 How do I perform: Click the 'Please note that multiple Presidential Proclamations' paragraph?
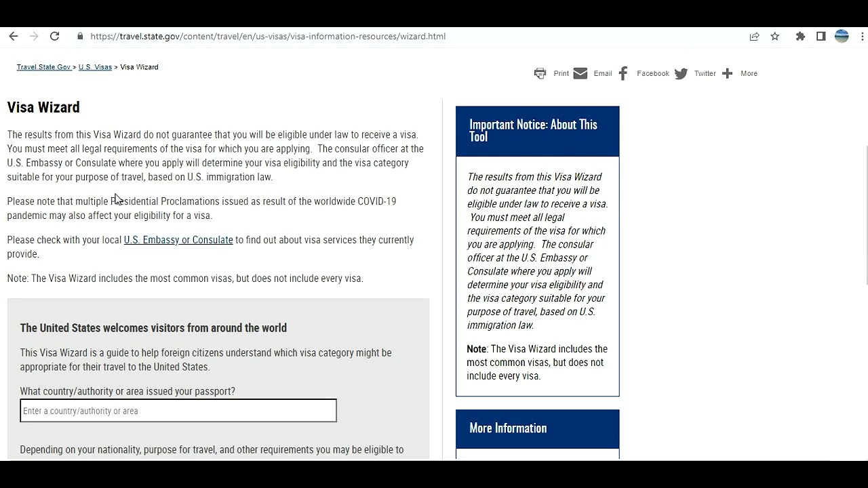(201, 208)
